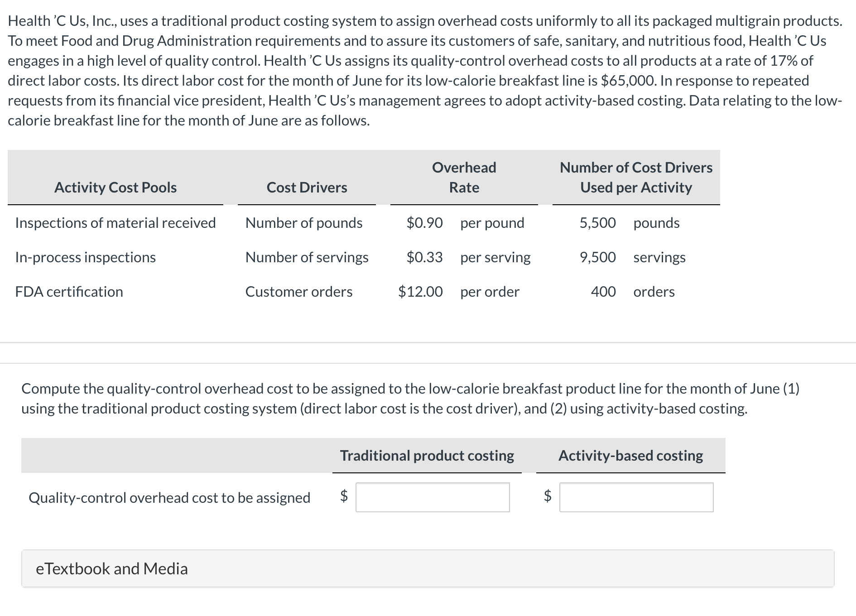The image size is (856, 616).
Task: Click the Traditional product costing answer field
Action: tap(433, 497)
